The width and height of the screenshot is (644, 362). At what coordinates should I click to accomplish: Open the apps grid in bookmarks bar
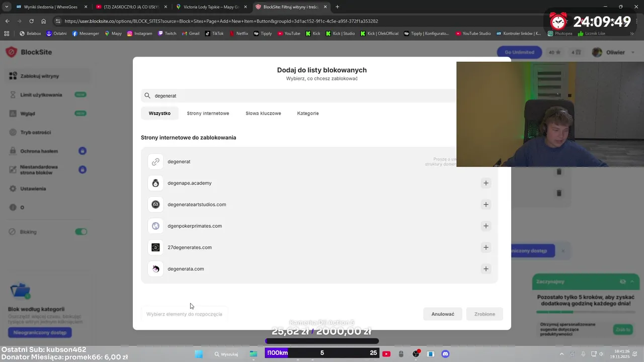click(7, 34)
